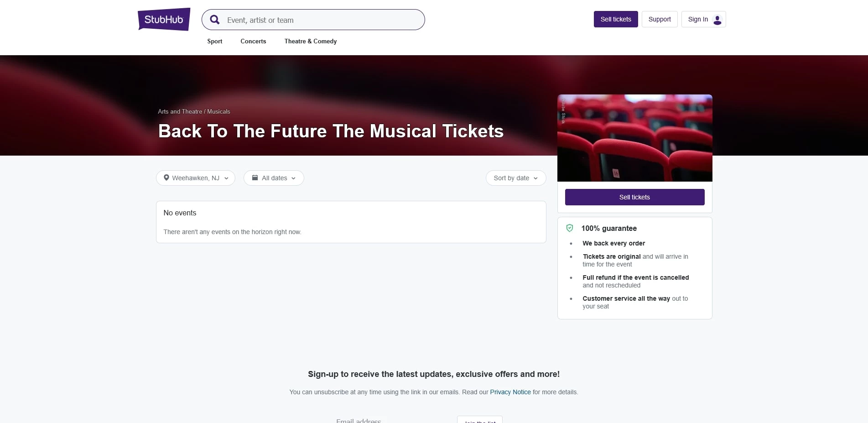Click the purple Sell tickets header button
868x423 pixels.
(x=615, y=19)
